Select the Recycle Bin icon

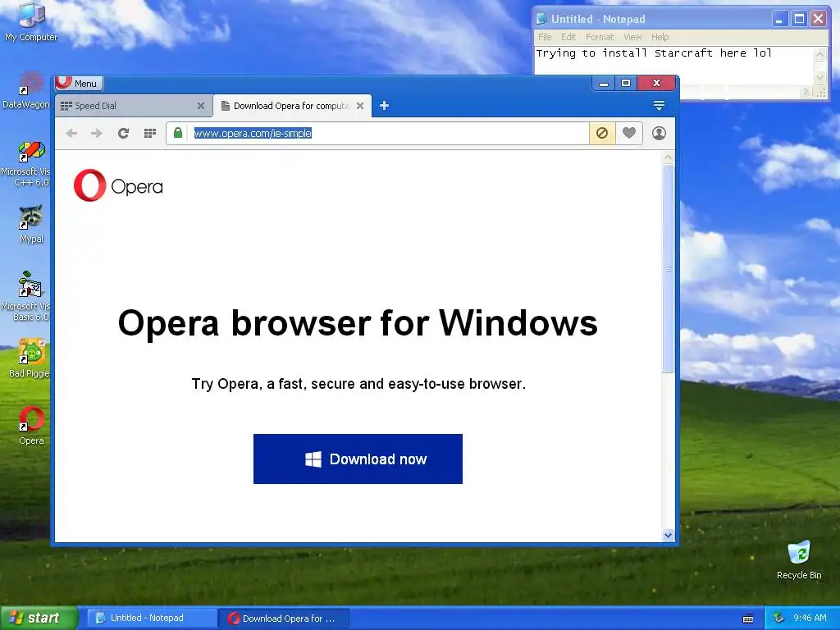coord(799,560)
